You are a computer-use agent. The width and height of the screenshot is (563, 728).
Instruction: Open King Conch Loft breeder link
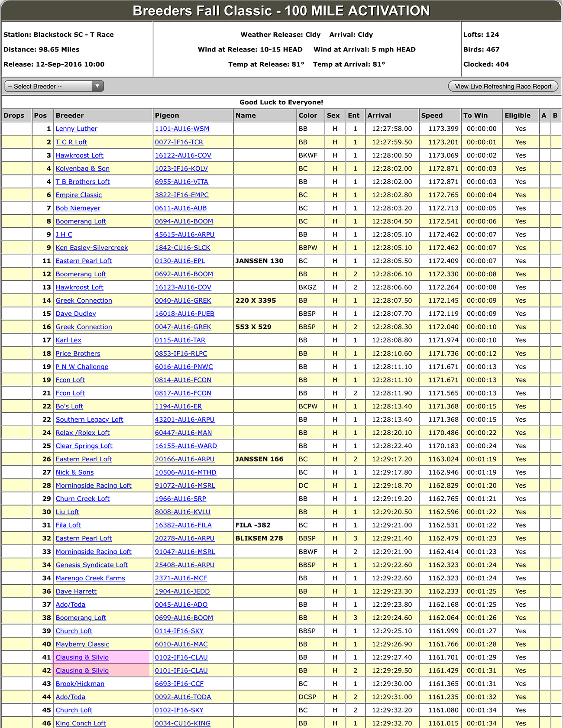tap(81, 723)
